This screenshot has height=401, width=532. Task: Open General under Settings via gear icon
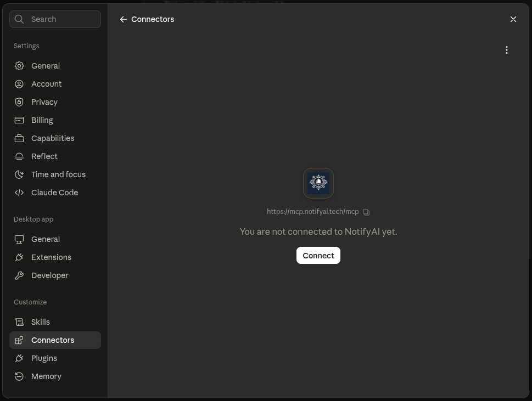(19, 66)
